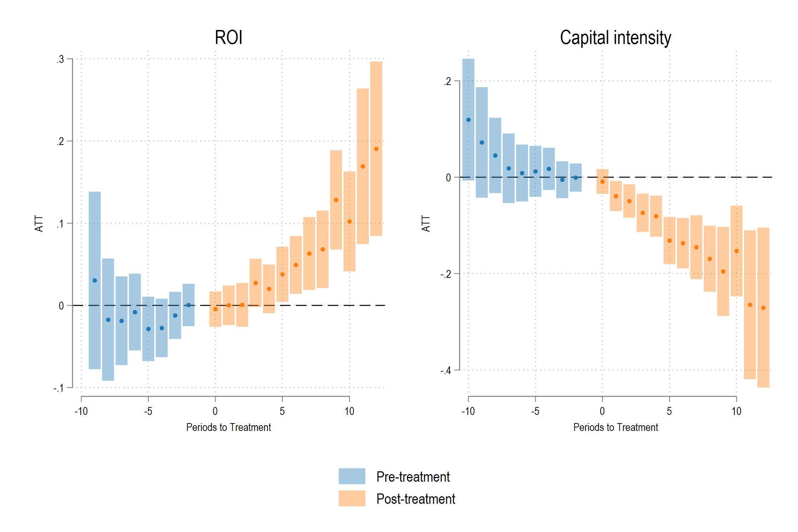Click the -.1 tick label on ROI y-axis
Screen dimensions: 798x532
pyautogui.click(x=59, y=388)
